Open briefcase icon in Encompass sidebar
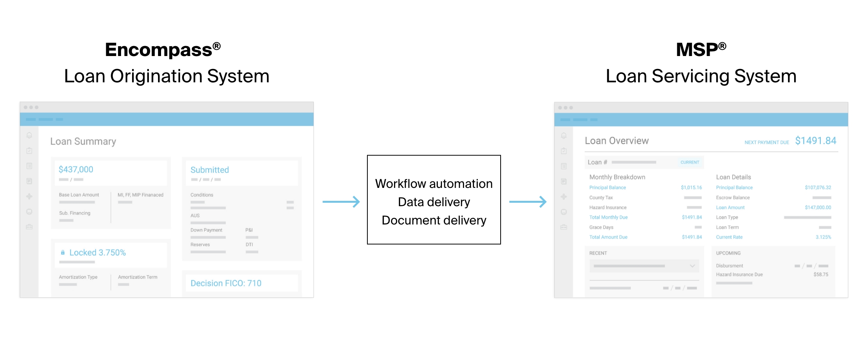The width and height of the screenshot is (868, 343). point(29,227)
